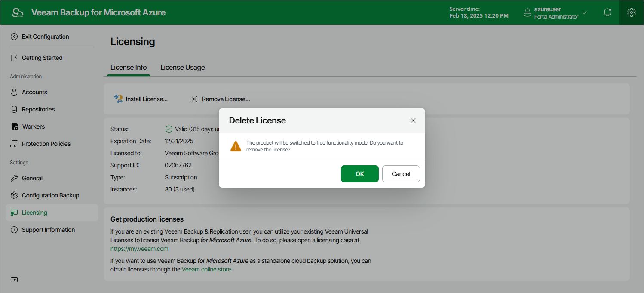
Task: Select the License Info tab
Action: 129,68
